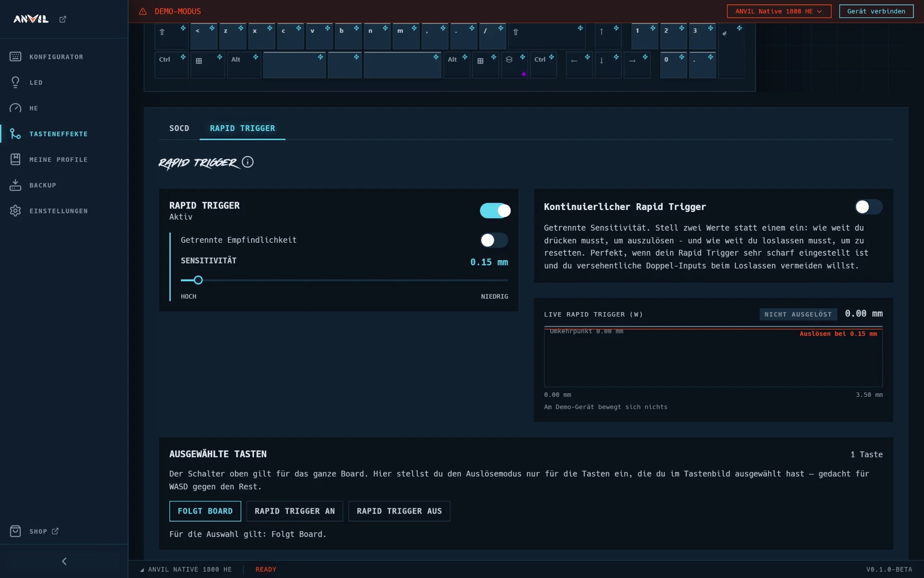Click external link icon beside Anvil logo
The width and height of the screenshot is (924, 578).
click(x=63, y=19)
